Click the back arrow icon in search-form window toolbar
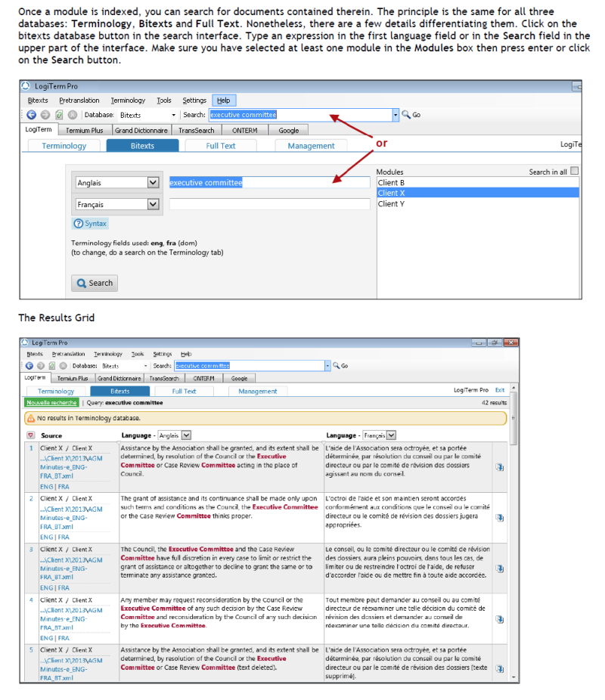This screenshot has height=700, width=605. point(31,115)
